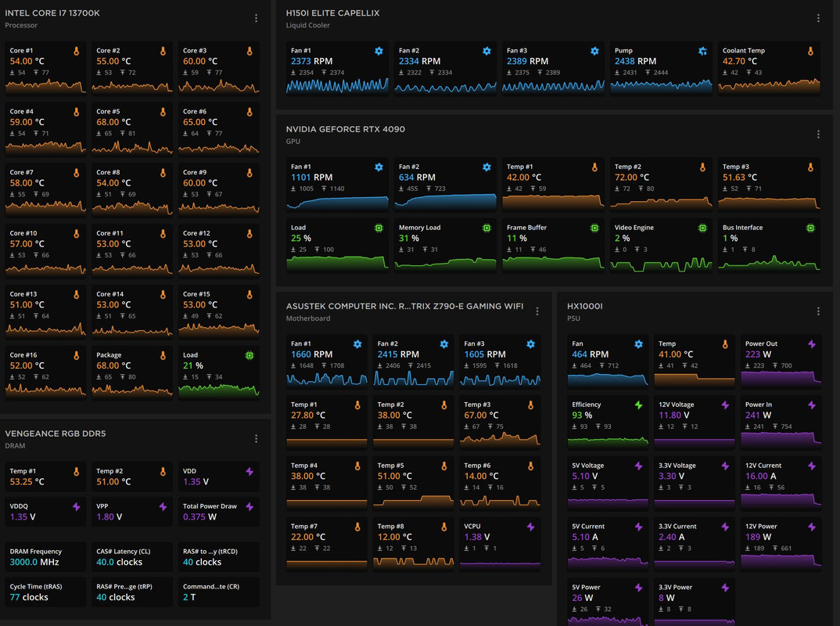Click the GPU Load chip icon

coord(379,228)
